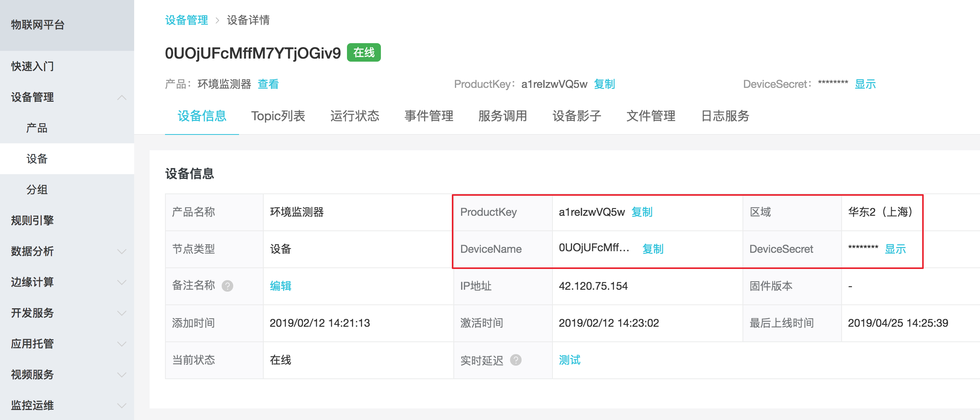980x420 pixels.
Task: Show DeviceSecret in the info table
Action: (x=895, y=249)
